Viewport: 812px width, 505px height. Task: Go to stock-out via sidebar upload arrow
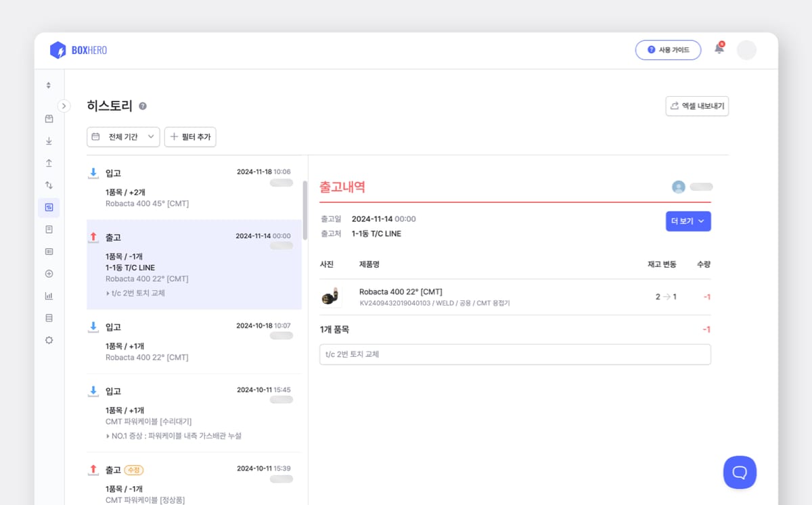click(49, 163)
